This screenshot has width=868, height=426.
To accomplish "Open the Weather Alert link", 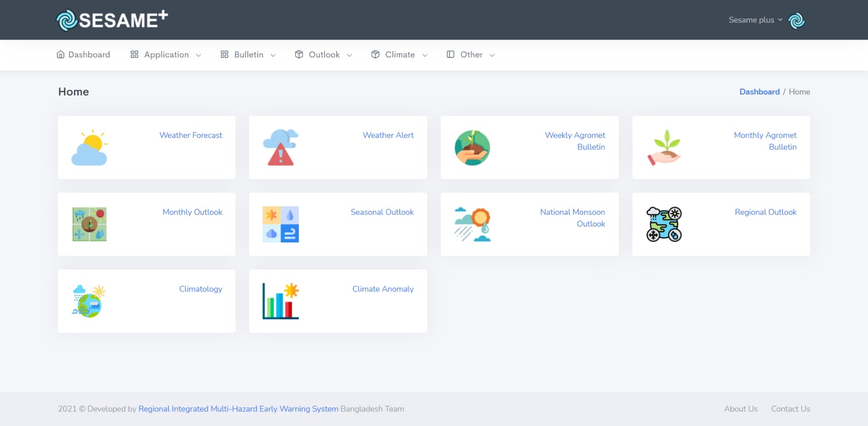I will 388,135.
